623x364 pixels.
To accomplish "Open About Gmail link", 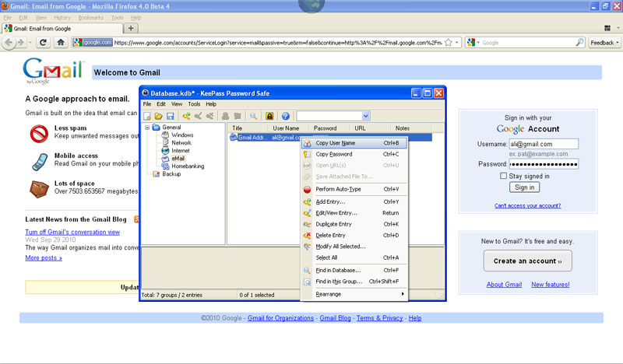I will [504, 285].
